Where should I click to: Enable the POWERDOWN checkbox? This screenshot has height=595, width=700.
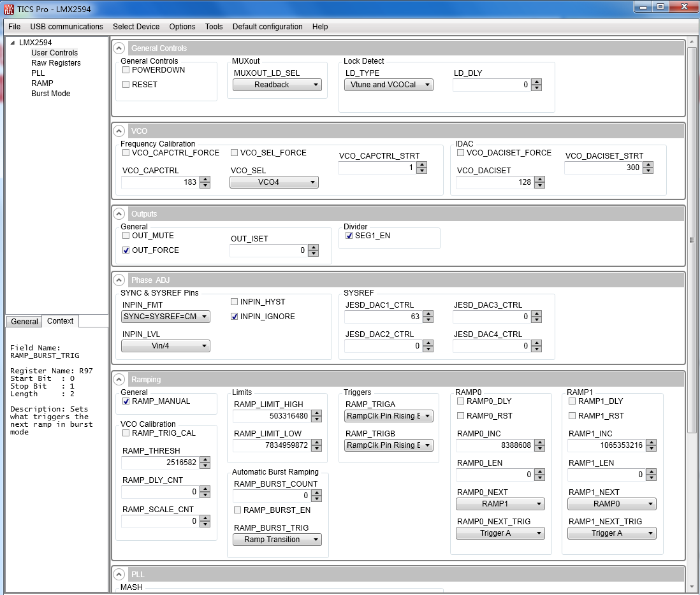pyautogui.click(x=126, y=70)
